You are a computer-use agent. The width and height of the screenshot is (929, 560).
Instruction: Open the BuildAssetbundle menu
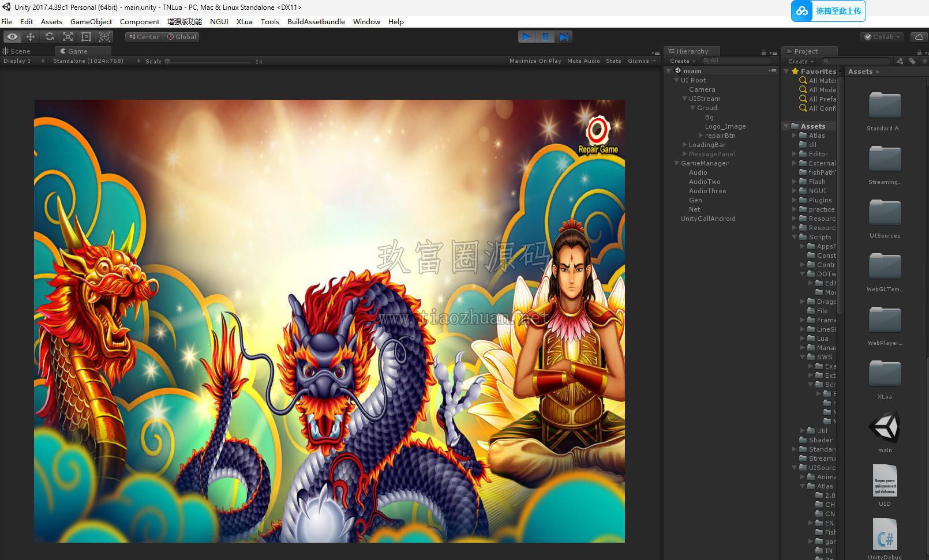316,21
